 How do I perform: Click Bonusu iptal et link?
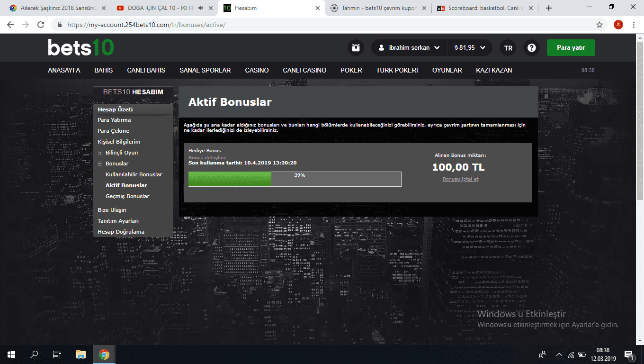[x=460, y=179]
